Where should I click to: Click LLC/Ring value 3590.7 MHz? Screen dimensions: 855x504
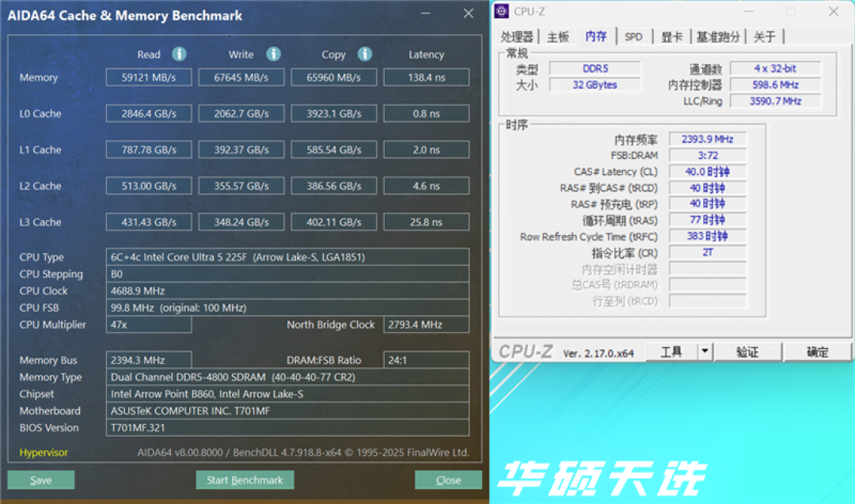(x=775, y=101)
